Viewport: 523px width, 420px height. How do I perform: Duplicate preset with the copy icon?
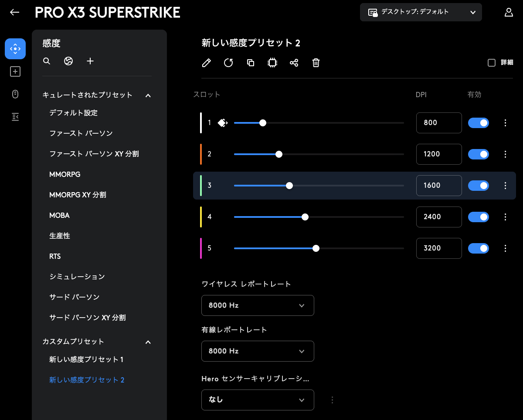tap(251, 63)
